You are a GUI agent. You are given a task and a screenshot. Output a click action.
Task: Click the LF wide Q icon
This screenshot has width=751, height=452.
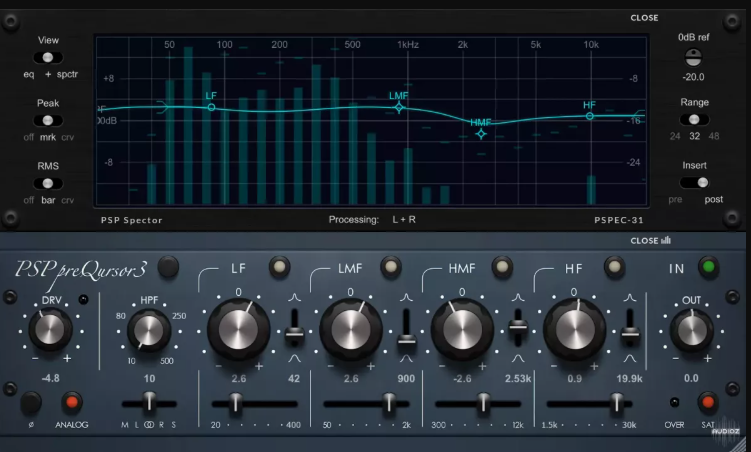point(295,358)
